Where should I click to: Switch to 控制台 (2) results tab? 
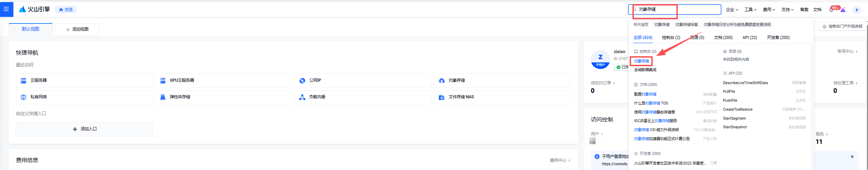click(671, 38)
